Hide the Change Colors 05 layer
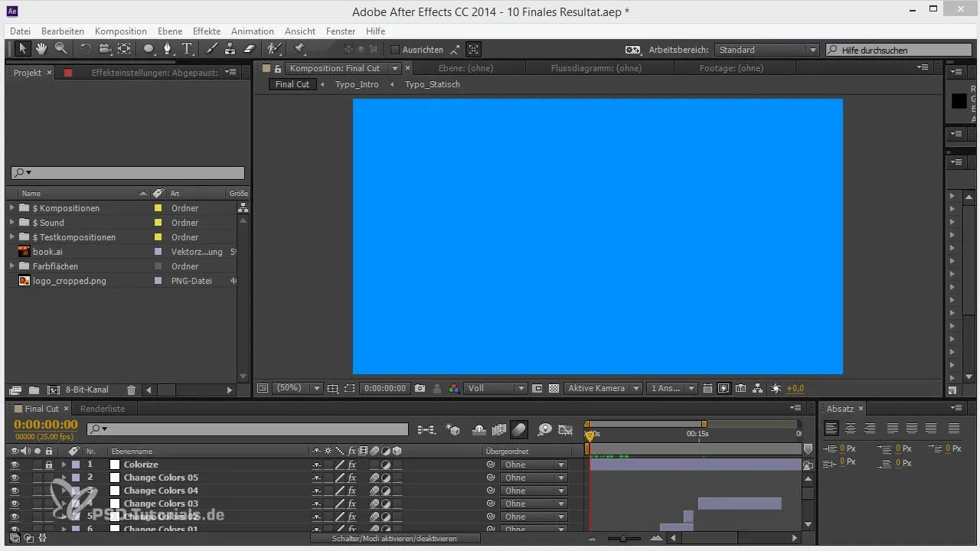 tap(14, 478)
